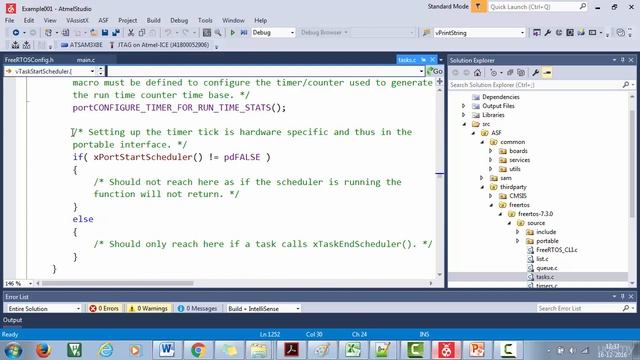Image resolution: width=640 pixels, height=360 pixels.
Task: Switch to the main.c tab
Action: coord(86,60)
